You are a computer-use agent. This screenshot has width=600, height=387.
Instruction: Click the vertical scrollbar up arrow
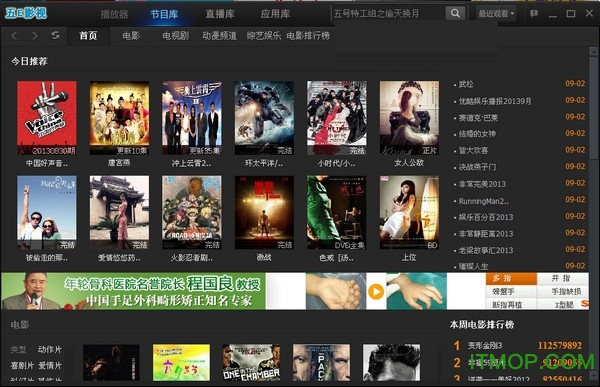pos(594,52)
